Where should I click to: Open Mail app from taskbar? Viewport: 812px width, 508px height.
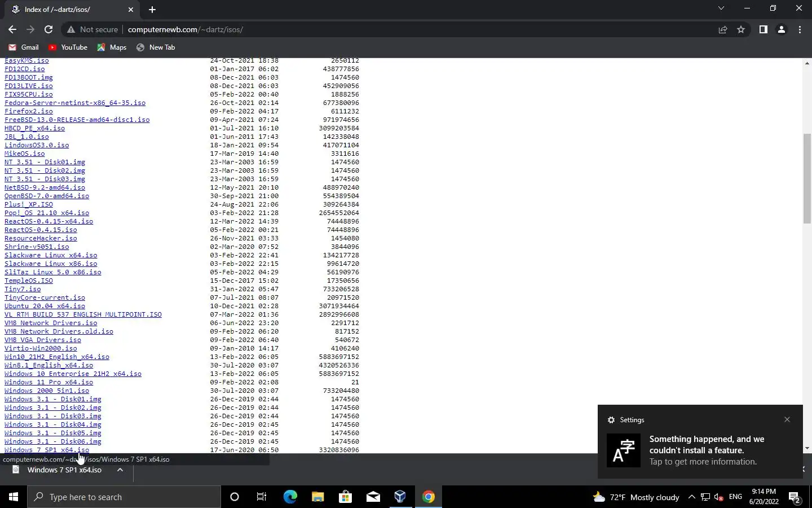coord(373,497)
